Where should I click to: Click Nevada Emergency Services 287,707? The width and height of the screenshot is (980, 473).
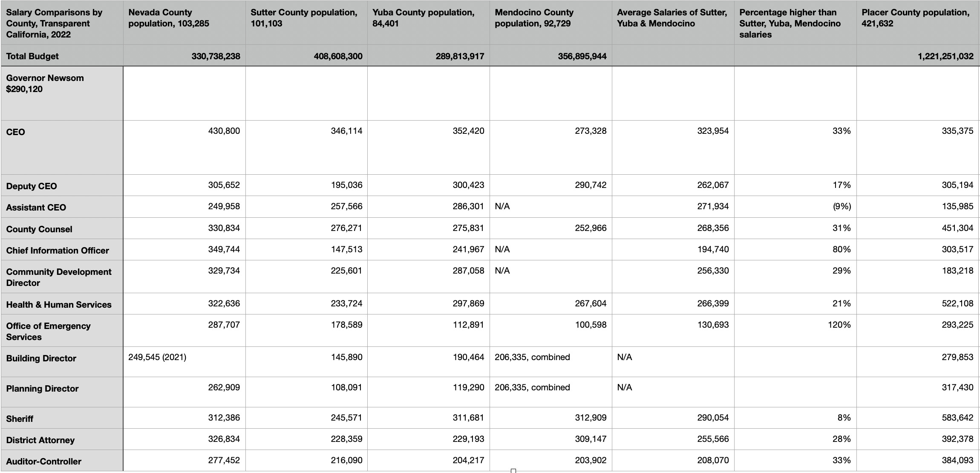coord(224,325)
